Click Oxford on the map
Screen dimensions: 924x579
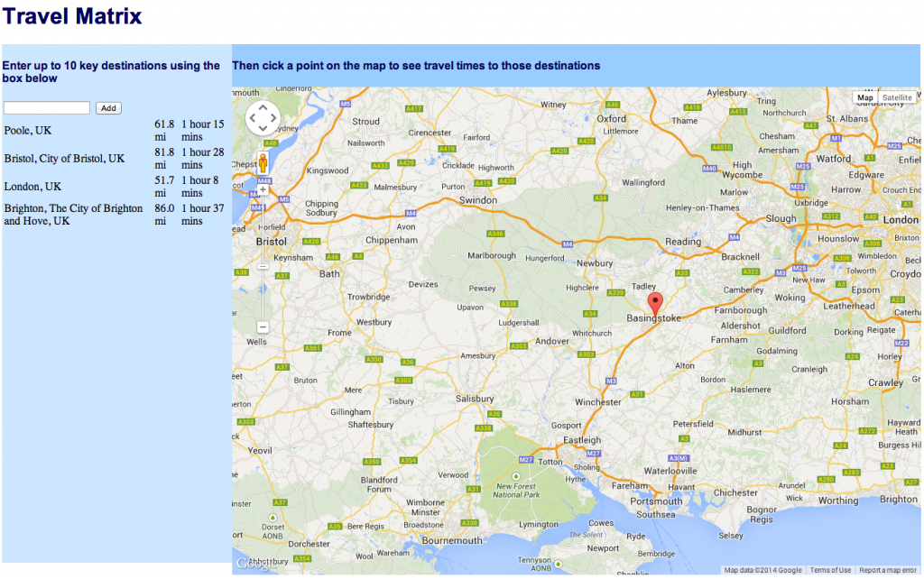click(611, 118)
